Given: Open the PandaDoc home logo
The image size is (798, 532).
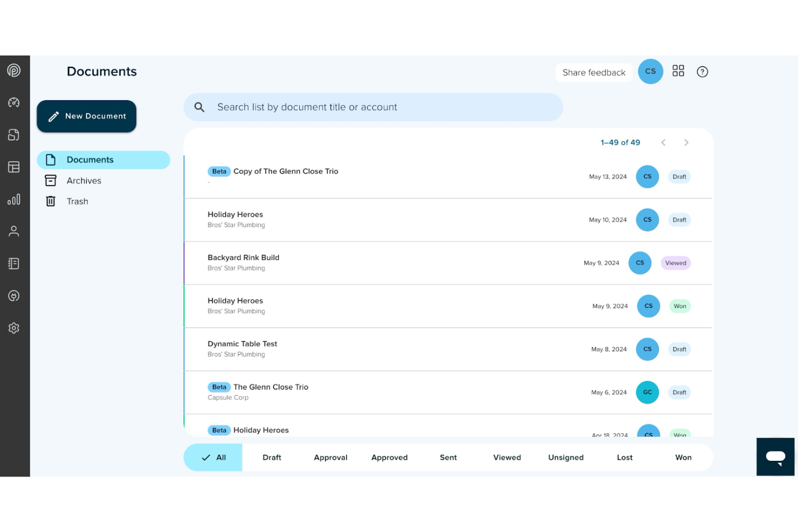Looking at the screenshot, I should click(x=13, y=70).
